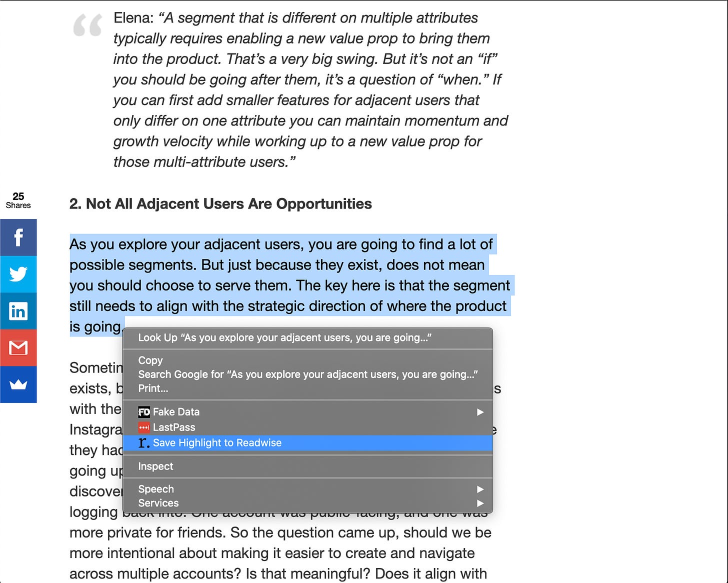Share article on Facebook
Viewport: 728px width, 583px height.
(x=18, y=237)
